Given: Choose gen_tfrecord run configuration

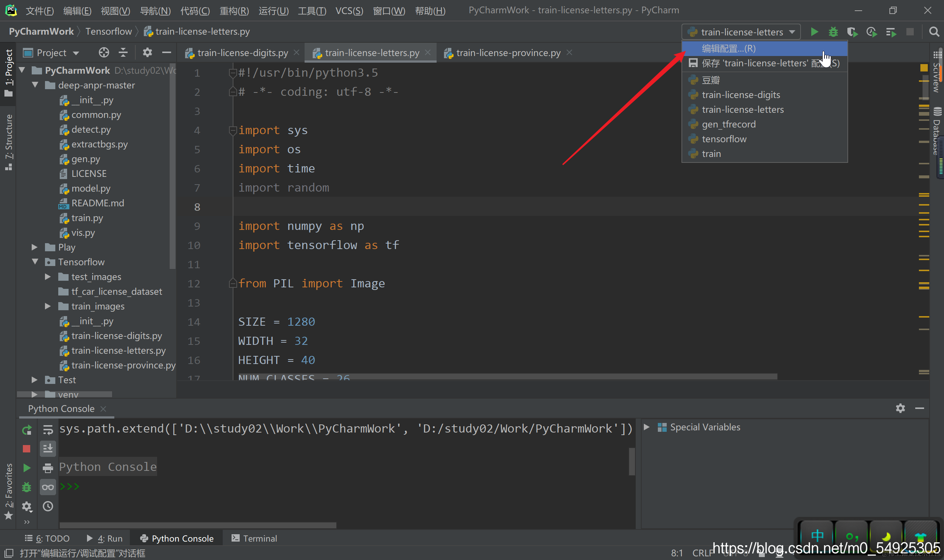Looking at the screenshot, I should tap(728, 124).
